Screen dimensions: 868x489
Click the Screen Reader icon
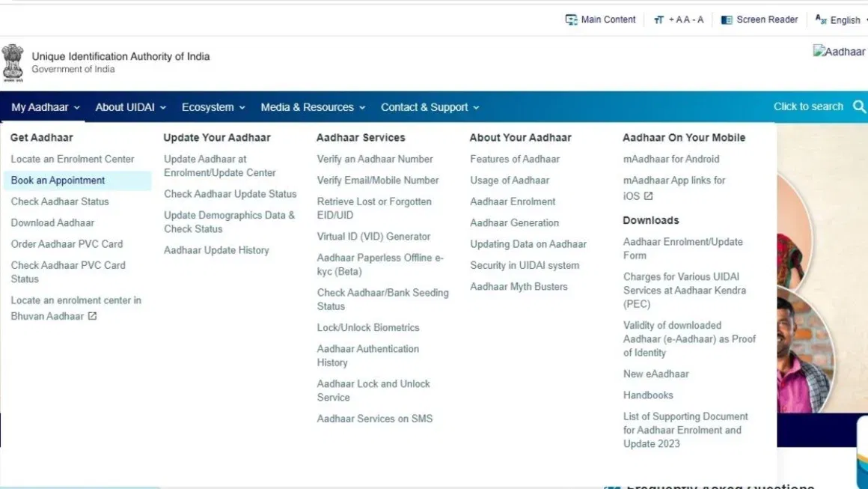tap(727, 20)
